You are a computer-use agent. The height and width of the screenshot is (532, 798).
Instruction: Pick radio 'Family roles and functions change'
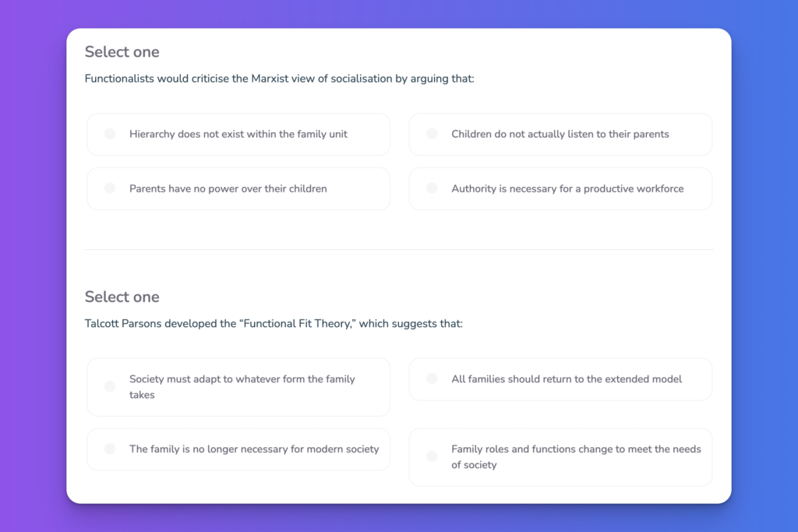(x=432, y=456)
